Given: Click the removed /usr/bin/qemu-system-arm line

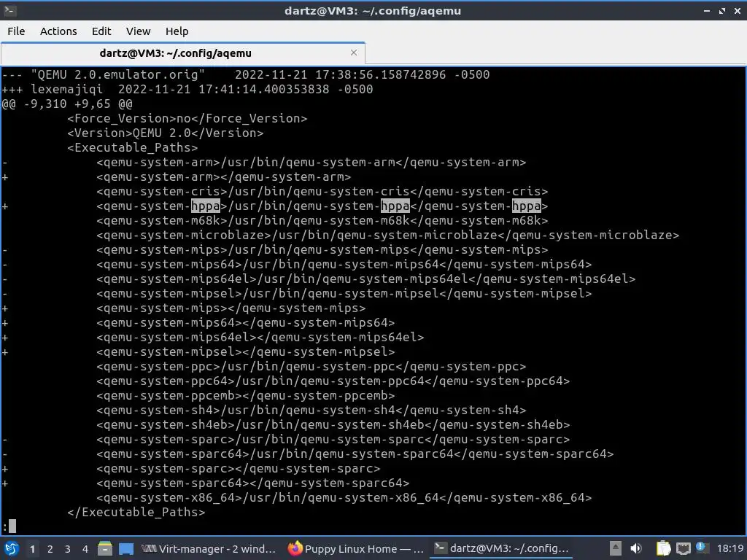Looking at the screenshot, I should click(311, 163).
